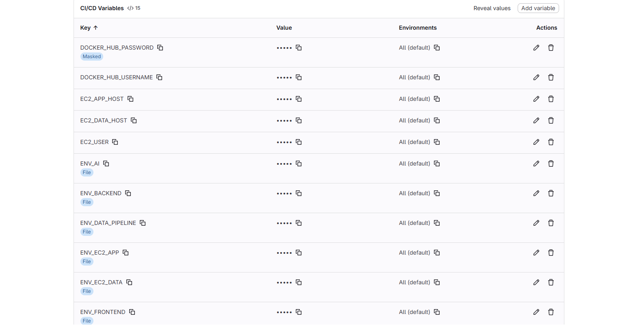Copy the ENV_DATA_PIPELINE key name
This screenshot has width=644, height=327.
pos(143,223)
